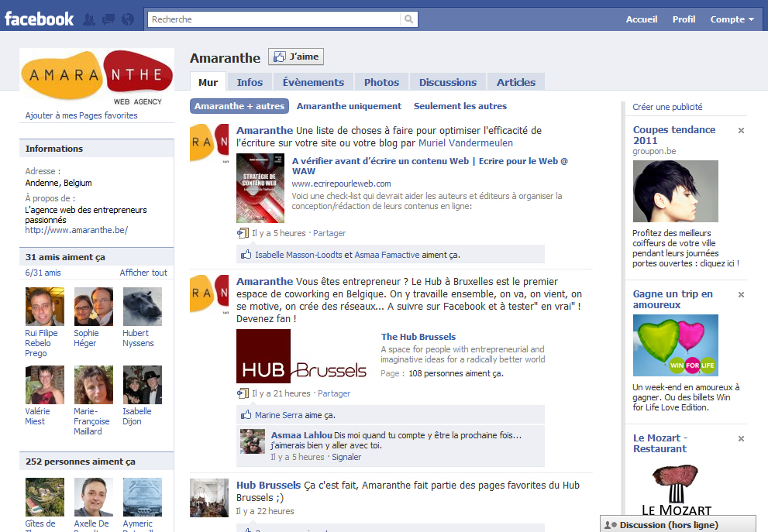Screen dimensions: 768x532
Task: Open Marie-Françoise Maillard's profile photo
Action: [x=94, y=385]
